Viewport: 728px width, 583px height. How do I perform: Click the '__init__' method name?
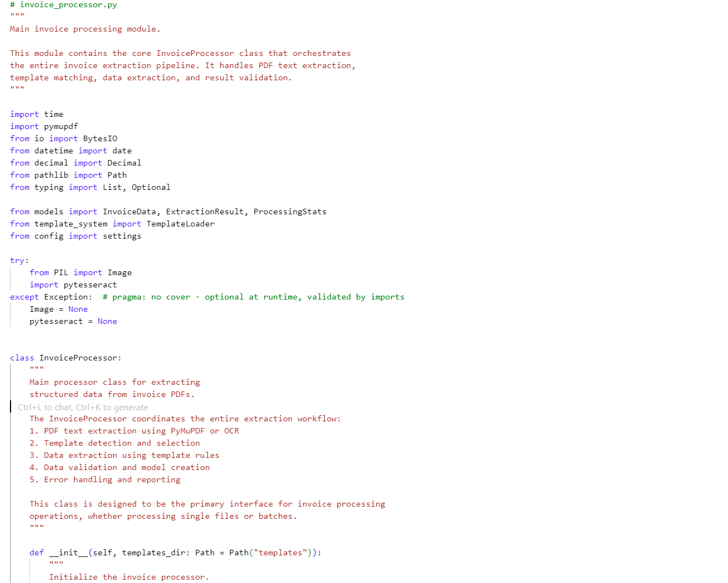(68, 553)
